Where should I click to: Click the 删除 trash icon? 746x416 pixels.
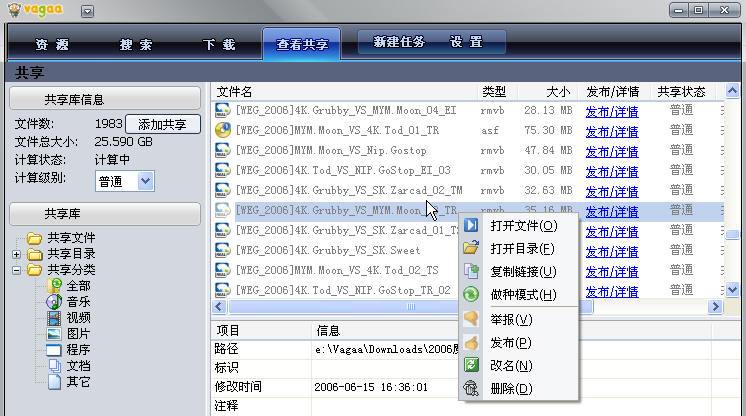pyautogui.click(x=471, y=389)
